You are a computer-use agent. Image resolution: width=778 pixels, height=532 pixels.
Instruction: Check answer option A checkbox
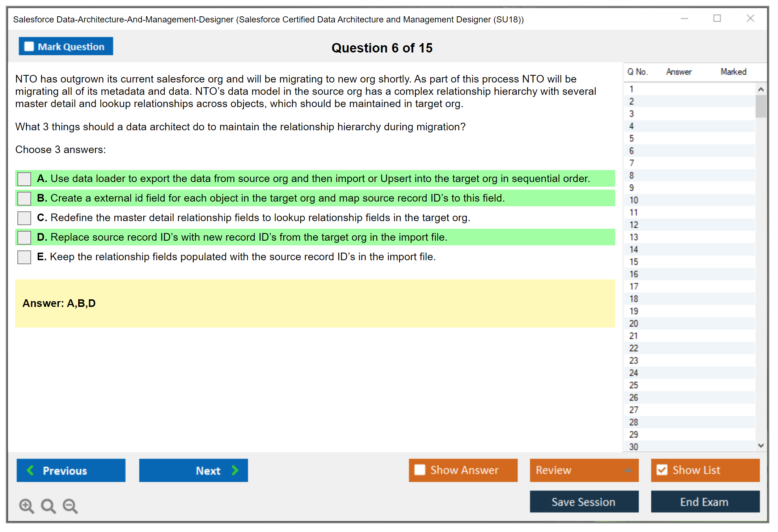pyautogui.click(x=24, y=179)
